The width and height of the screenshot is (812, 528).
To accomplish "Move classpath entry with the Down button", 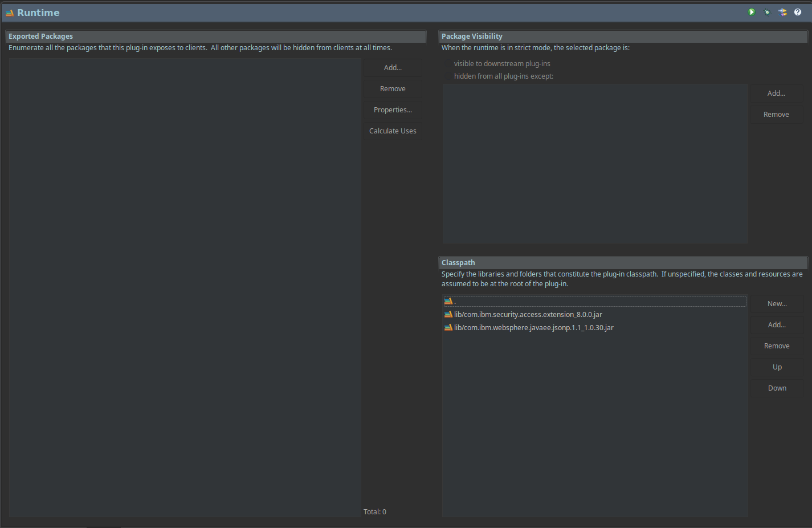I will pos(777,388).
